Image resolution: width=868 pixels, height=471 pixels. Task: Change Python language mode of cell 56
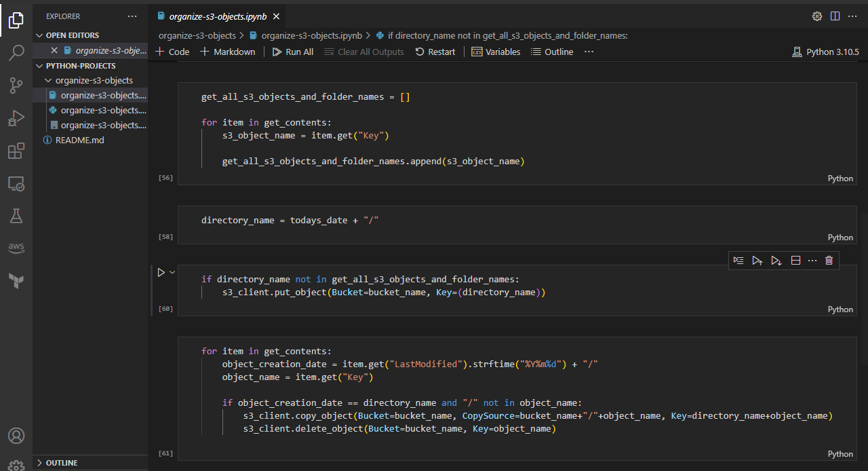pos(840,178)
